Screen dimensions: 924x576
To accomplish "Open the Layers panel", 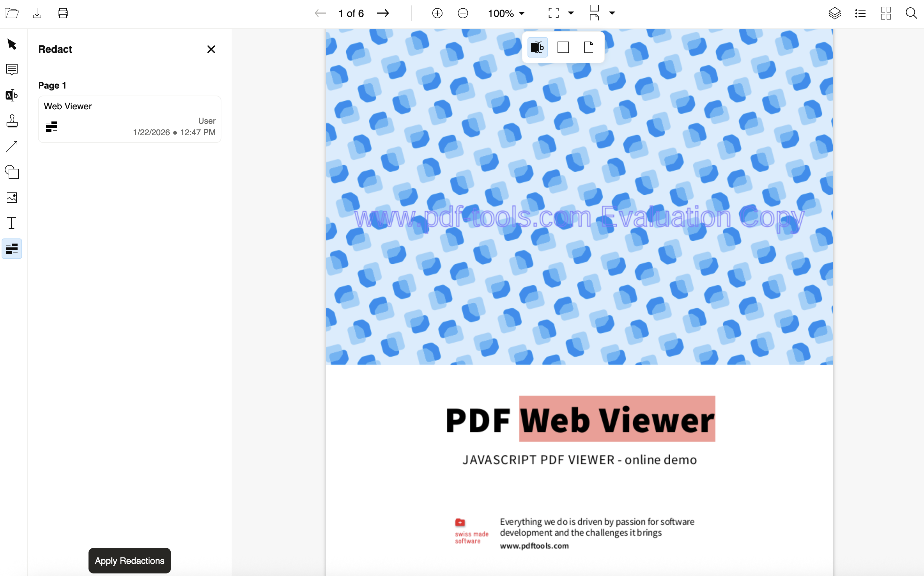I will coord(835,13).
